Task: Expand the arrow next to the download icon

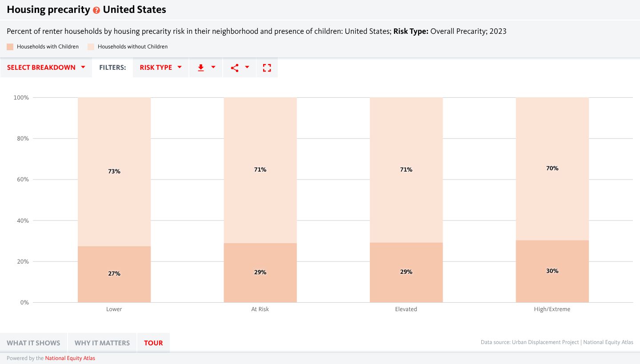Action: pyautogui.click(x=212, y=68)
